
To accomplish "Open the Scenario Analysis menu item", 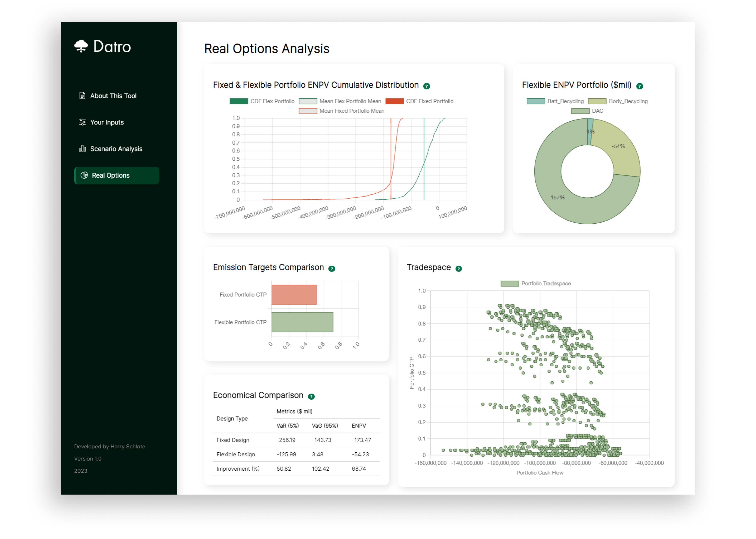I will point(116,149).
